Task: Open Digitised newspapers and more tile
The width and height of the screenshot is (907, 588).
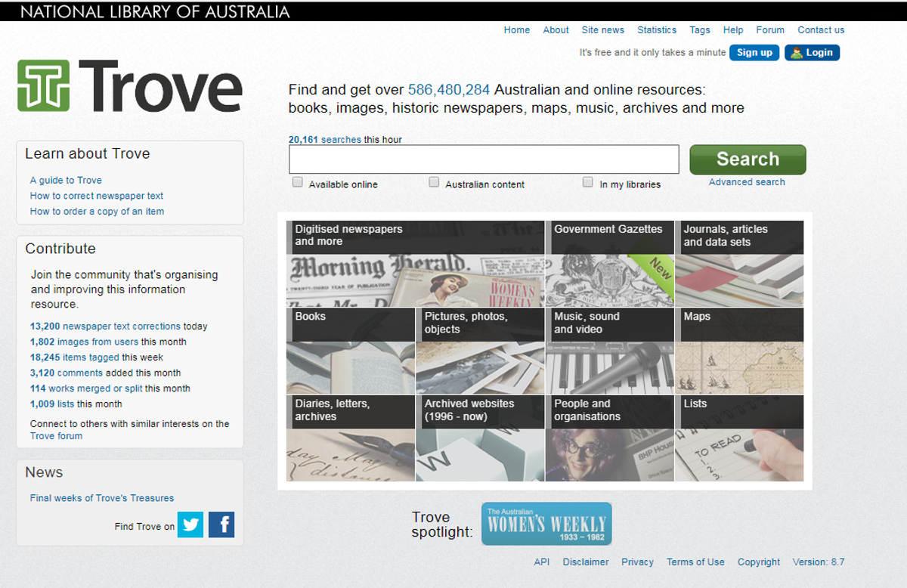Action: [x=415, y=263]
